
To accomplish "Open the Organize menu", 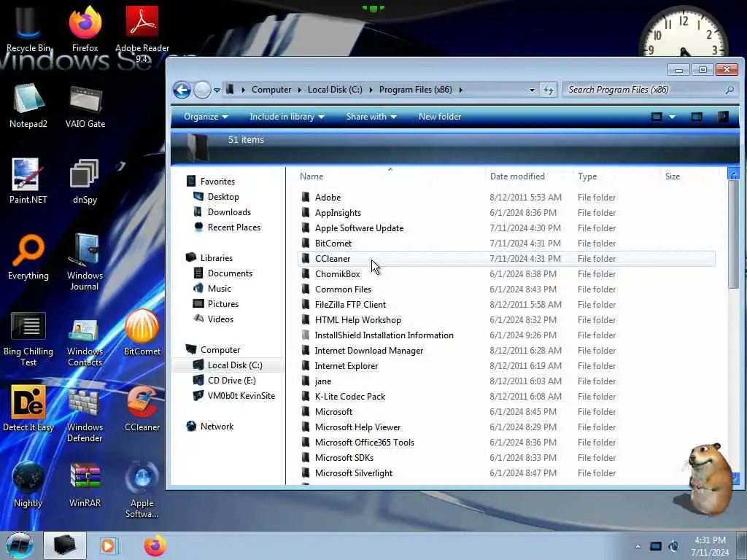I will point(206,117).
